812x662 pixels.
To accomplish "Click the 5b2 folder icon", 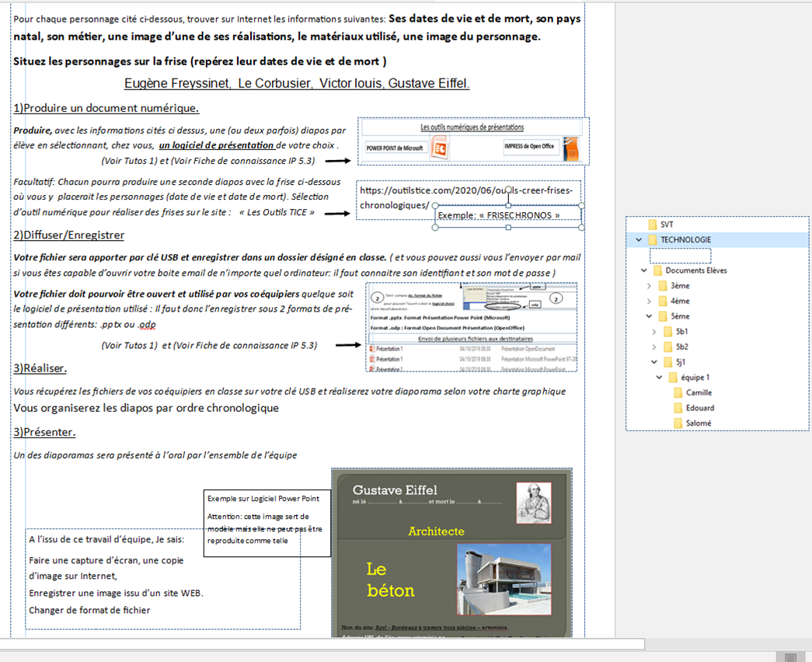I will 668,347.
